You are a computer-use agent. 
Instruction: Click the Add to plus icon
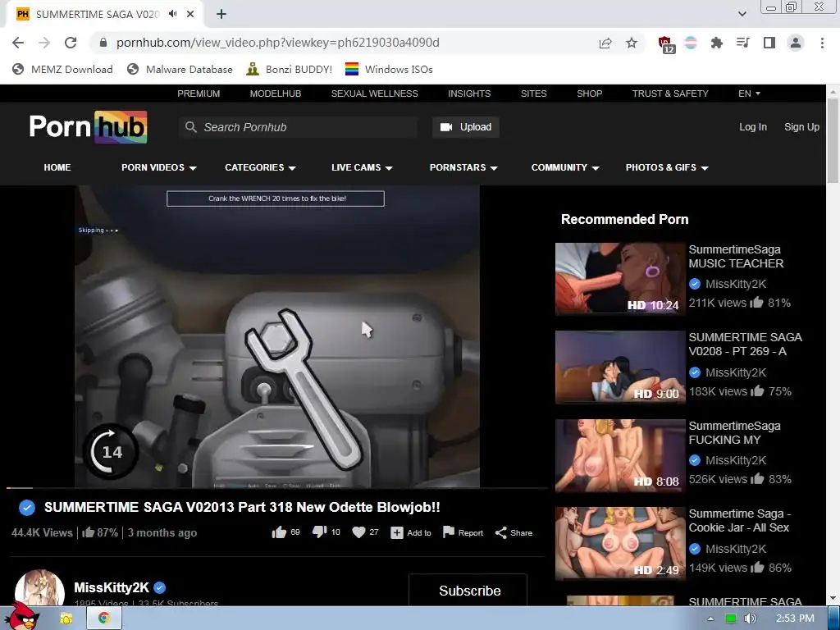pyautogui.click(x=396, y=532)
